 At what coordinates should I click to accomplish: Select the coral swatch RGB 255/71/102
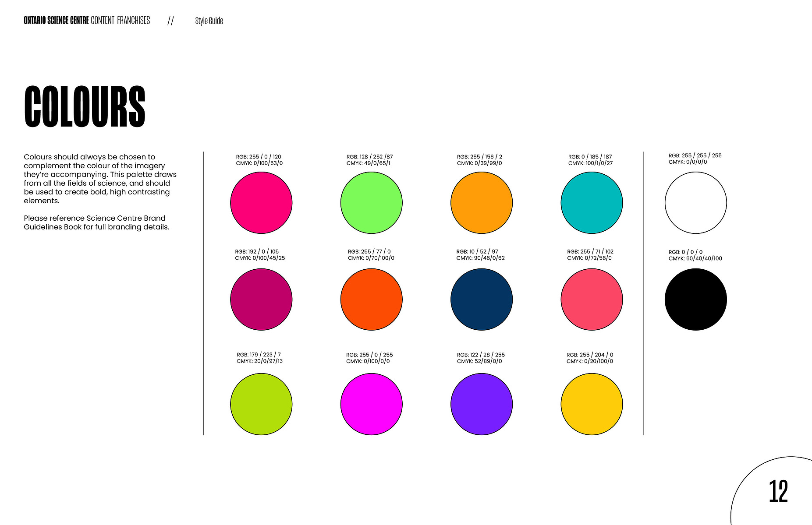coord(592,299)
